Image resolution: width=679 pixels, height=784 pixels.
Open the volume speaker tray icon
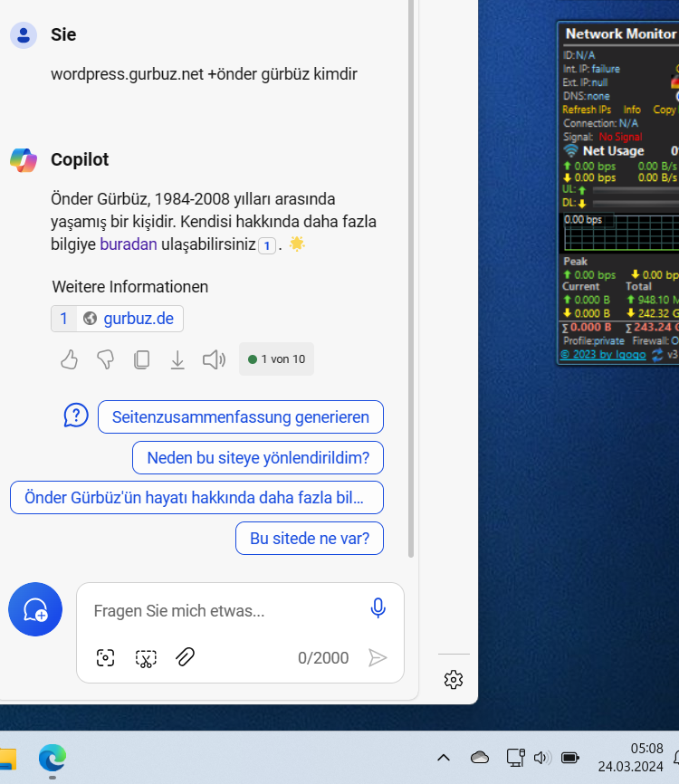point(542,758)
